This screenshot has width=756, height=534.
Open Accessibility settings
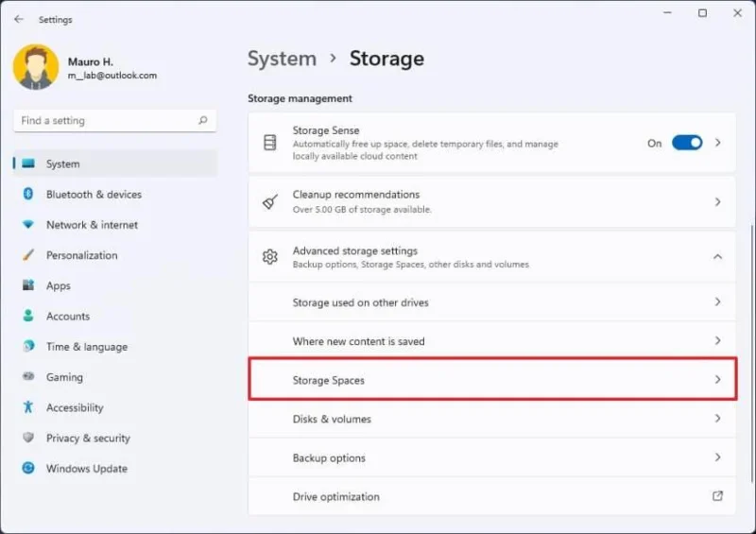click(115, 406)
